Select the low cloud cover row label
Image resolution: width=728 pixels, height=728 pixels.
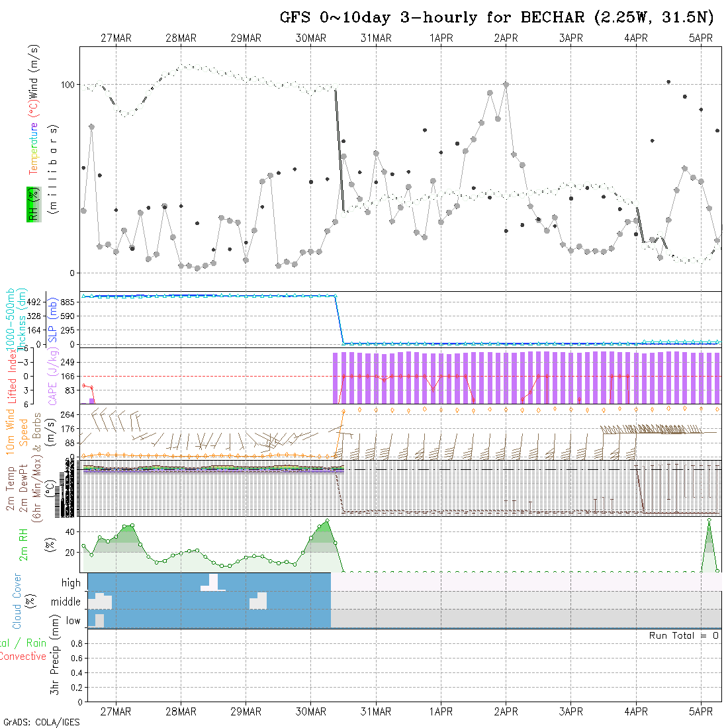tap(73, 621)
